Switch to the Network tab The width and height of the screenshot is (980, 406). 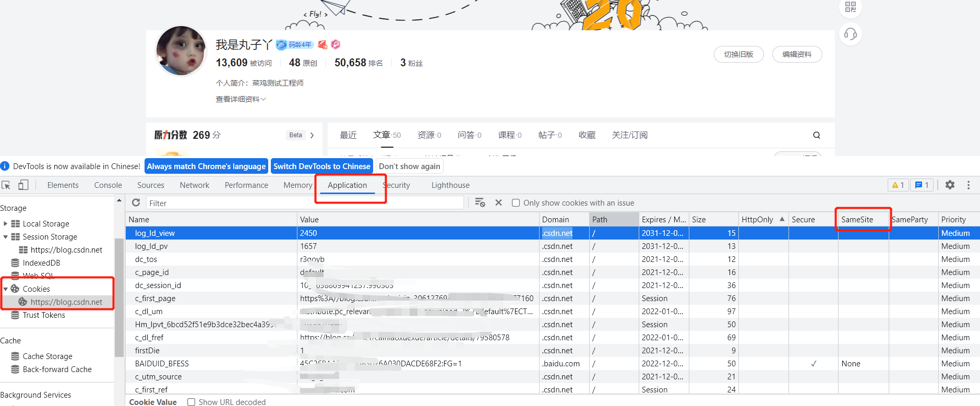[x=194, y=185]
